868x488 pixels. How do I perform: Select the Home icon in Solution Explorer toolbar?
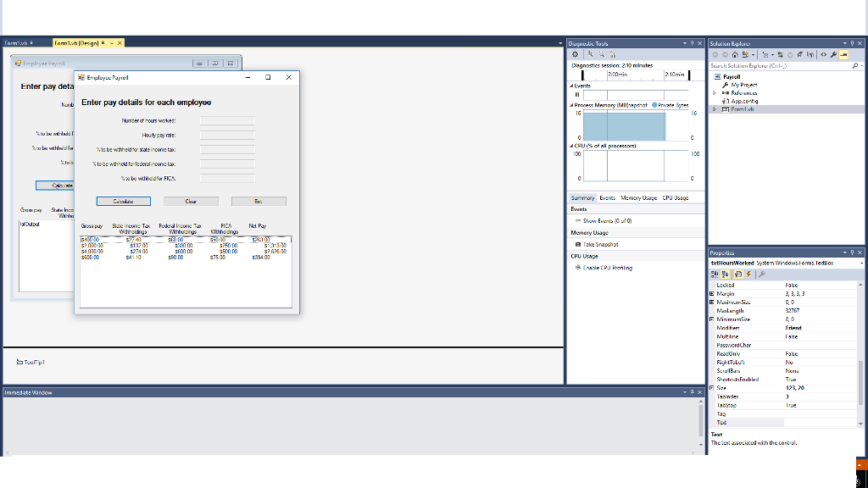(735, 53)
